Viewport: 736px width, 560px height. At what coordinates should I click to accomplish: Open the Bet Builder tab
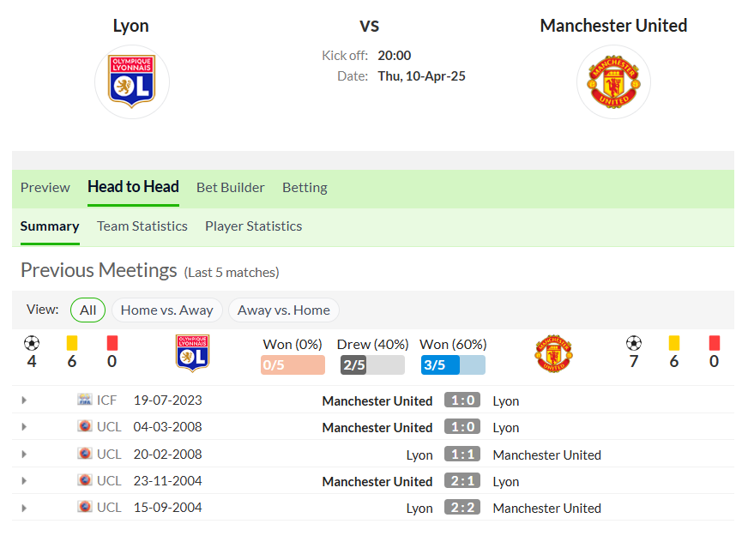click(x=230, y=187)
